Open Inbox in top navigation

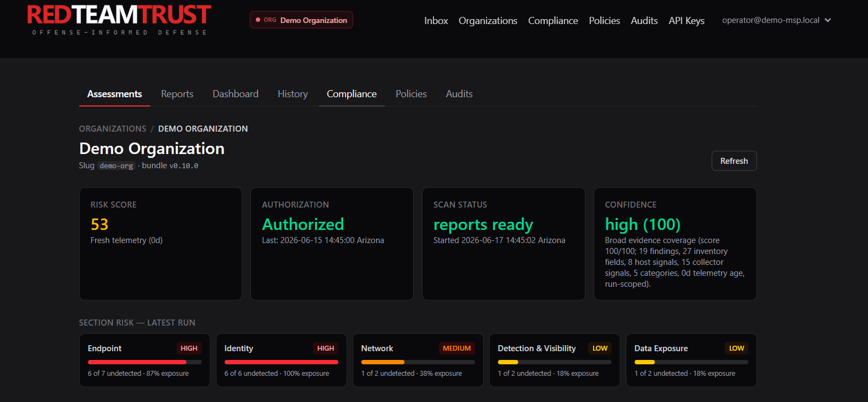436,21
